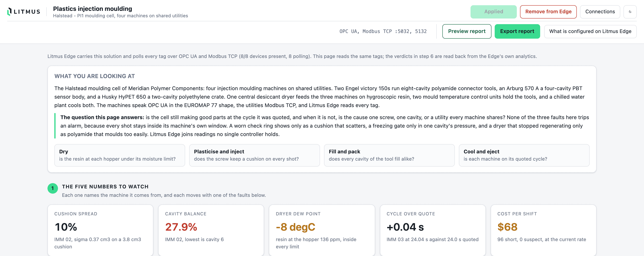The height and width of the screenshot is (256, 644).
Task: Open What is configured on Litmus Edge
Action: tap(590, 31)
